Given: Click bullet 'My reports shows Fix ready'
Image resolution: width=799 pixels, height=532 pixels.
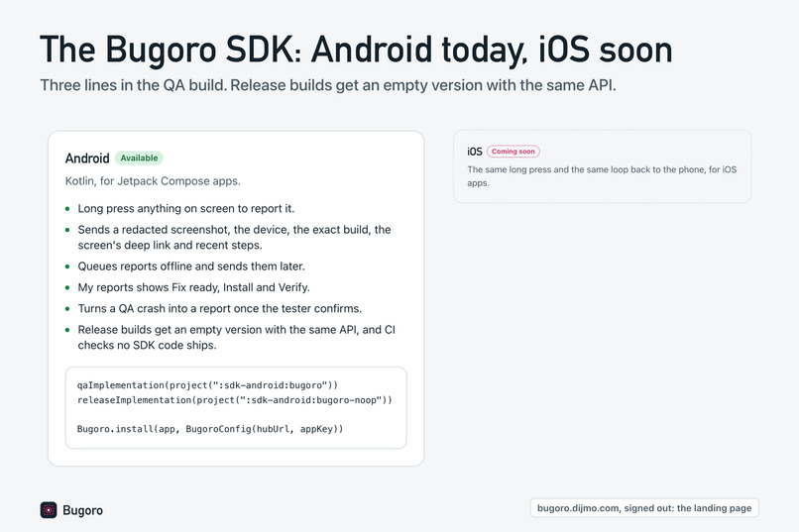Looking at the screenshot, I should tap(193, 287).
